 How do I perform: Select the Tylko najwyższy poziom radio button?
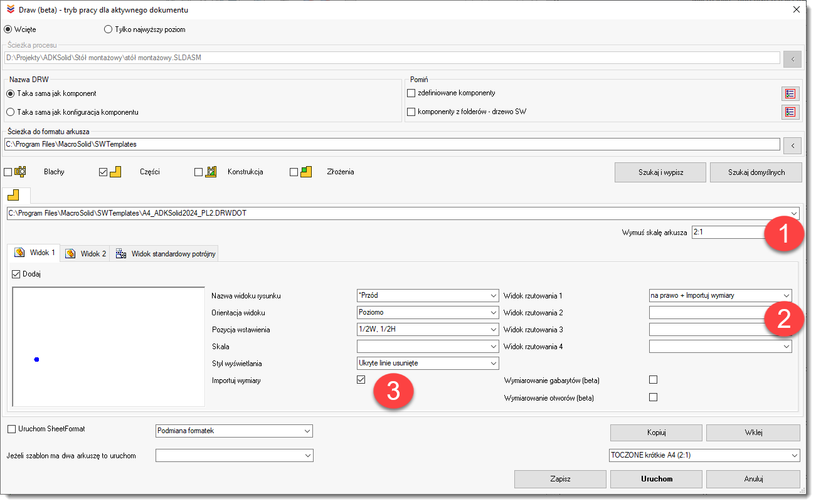(109, 29)
